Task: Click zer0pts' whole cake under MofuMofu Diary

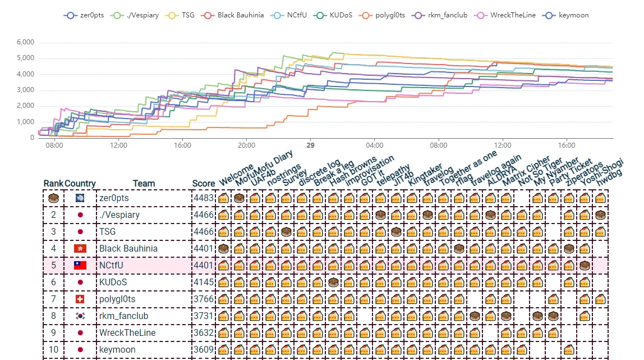Action: click(239, 198)
